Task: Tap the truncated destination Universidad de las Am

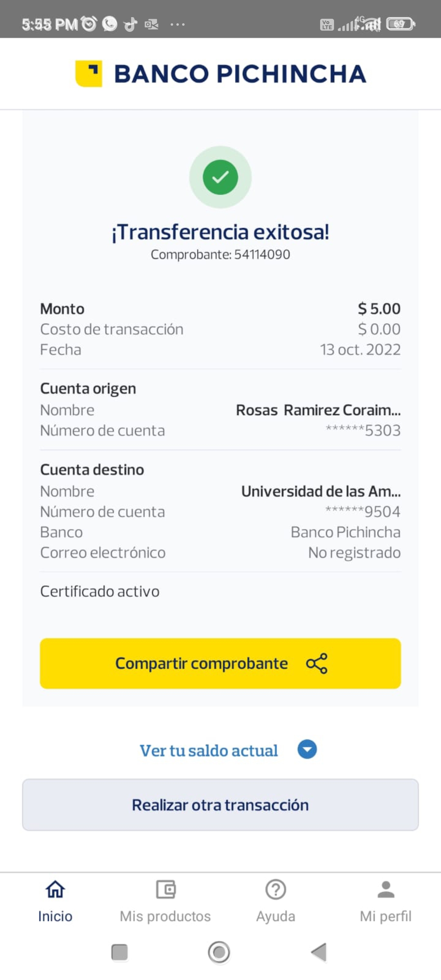Action: point(321,491)
